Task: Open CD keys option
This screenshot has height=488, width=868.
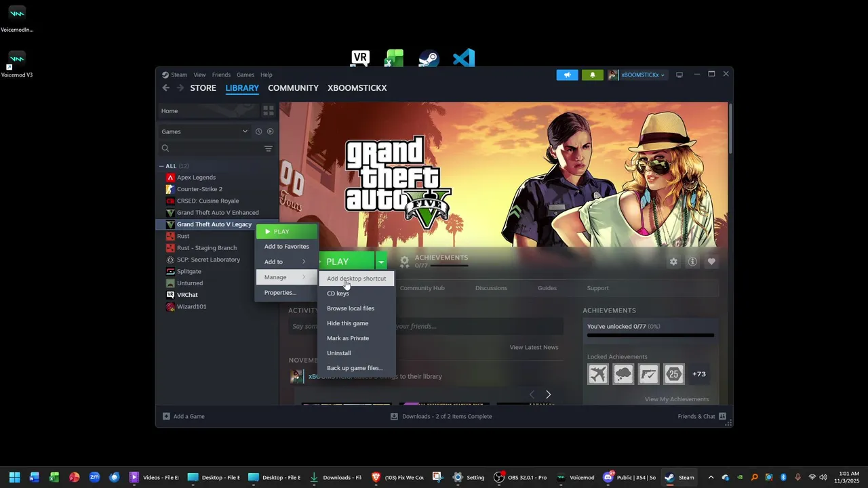Action: pos(357,293)
